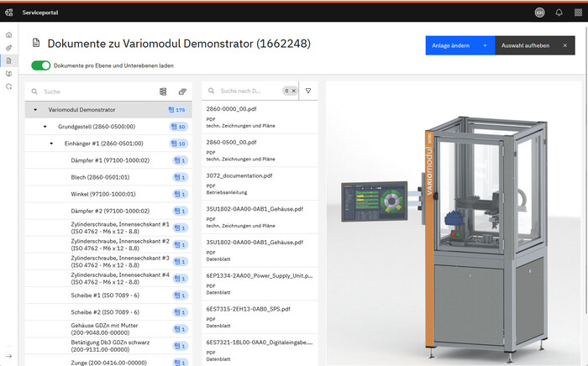Collapse the Grundgestell (2860-0500:00) node
This screenshot has width=588, height=366.
pos(45,127)
